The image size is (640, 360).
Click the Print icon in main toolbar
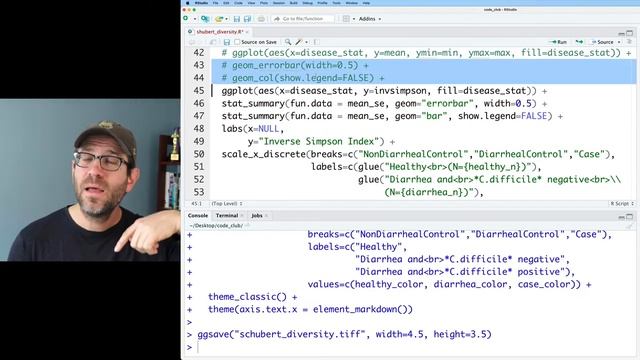[261, 19]
